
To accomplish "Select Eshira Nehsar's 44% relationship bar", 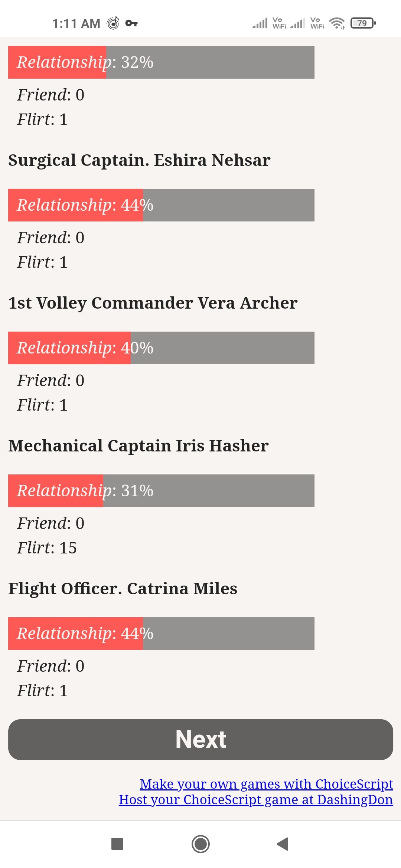I will coord(161,205).
